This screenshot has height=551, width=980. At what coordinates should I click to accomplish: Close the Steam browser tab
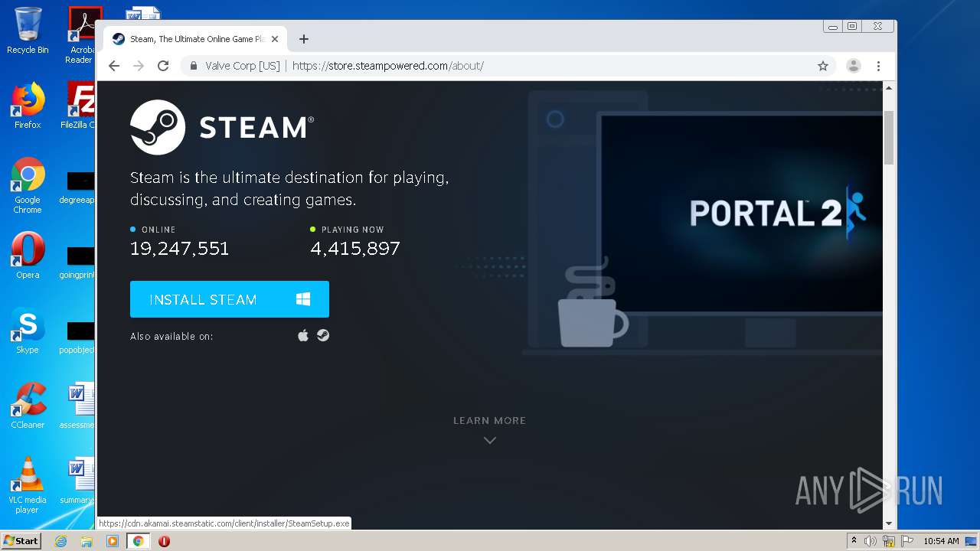coord(275,39)
